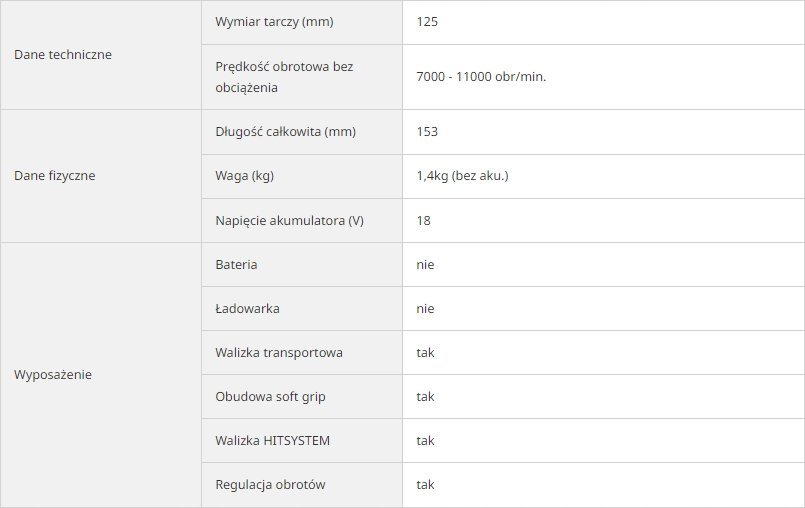Click the 'Dane techniczne' category cell
This screenshot has height=508, width=805.
pyautogui.click(x=63, y=55)
